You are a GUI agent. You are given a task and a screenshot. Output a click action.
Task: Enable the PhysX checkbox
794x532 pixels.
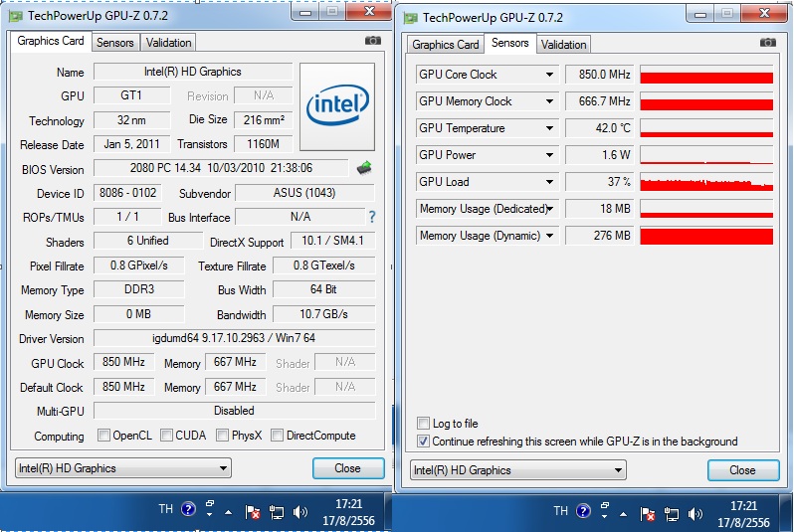[222, 435]
